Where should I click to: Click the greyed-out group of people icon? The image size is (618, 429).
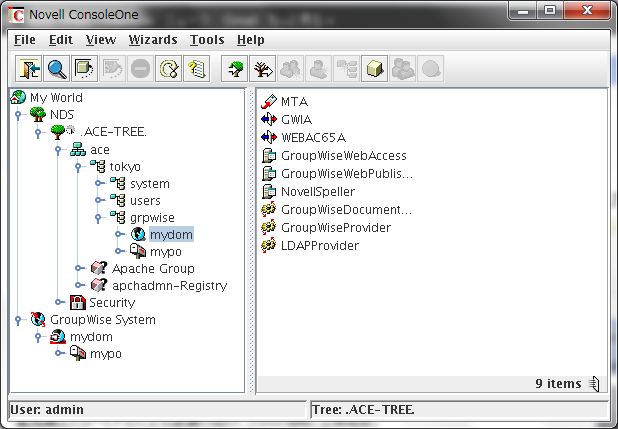point(290,69)
